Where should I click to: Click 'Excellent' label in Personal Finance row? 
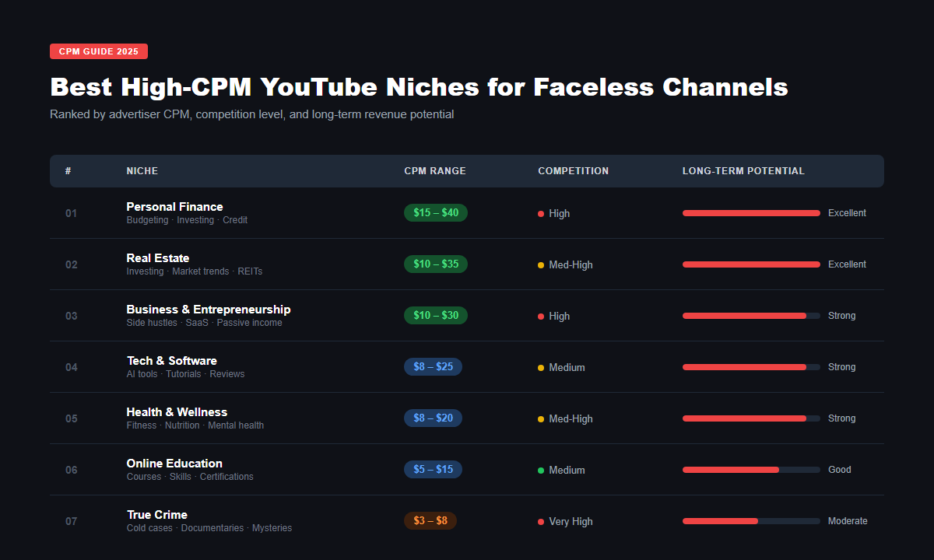pos(847,213)
